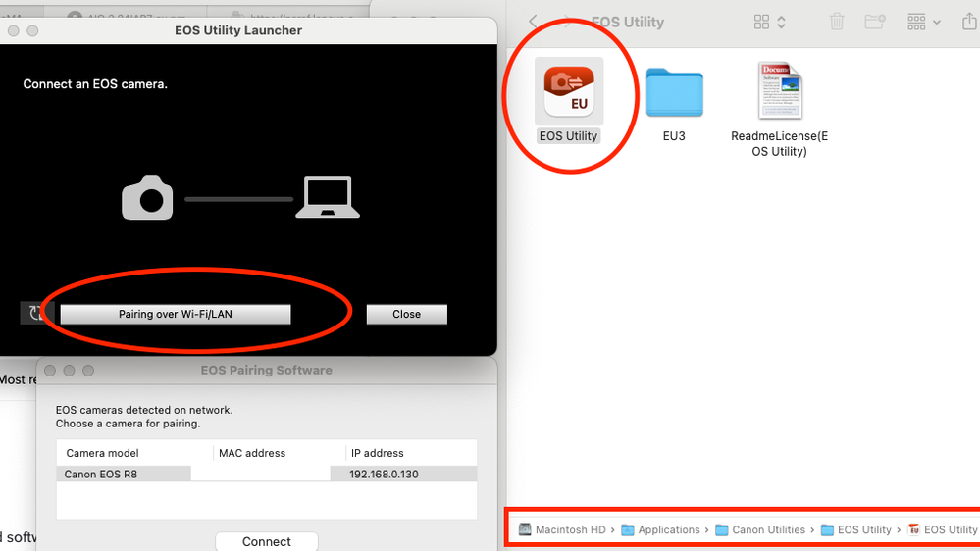
Task: Click the Camera model column header
Action: click(103, 453)
